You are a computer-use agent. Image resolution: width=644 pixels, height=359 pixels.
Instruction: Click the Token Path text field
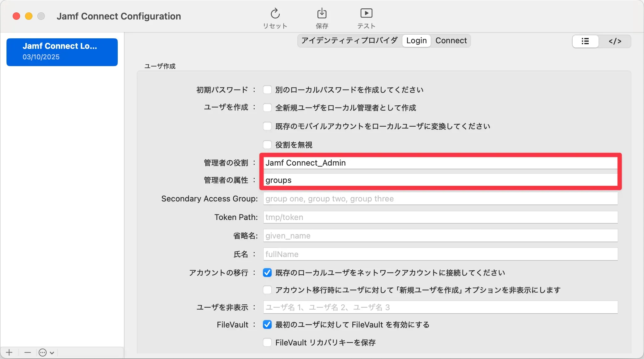pyautogui.click(x=440, y=217)
